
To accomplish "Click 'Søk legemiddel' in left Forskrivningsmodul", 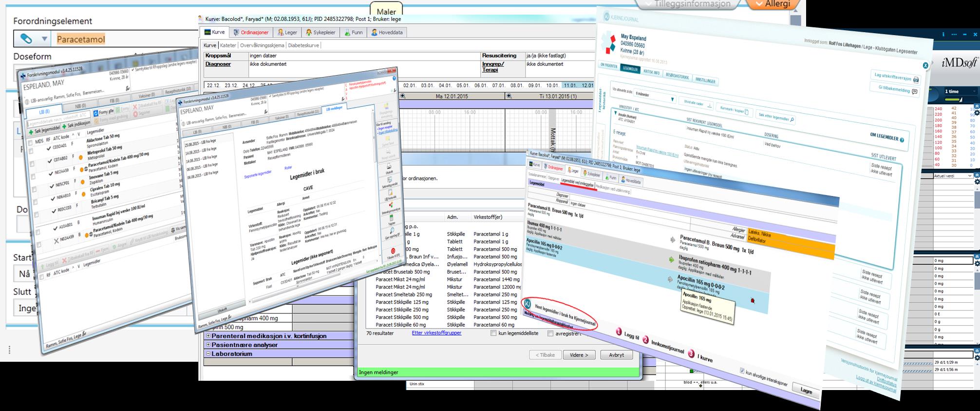I will tap(45, 131).
